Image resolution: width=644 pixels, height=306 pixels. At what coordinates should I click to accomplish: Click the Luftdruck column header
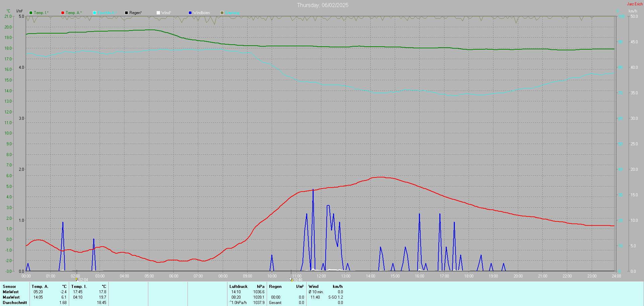click(238, 287)
